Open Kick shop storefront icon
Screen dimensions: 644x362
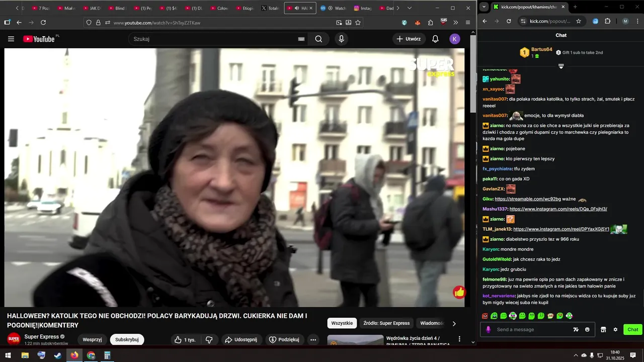[x=603, y=329]
